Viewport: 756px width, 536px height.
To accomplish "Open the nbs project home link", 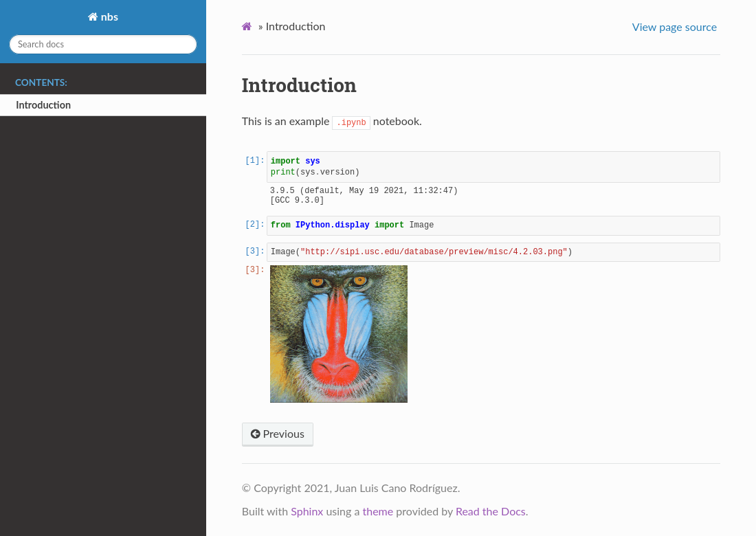I will [x=103, y=17].
